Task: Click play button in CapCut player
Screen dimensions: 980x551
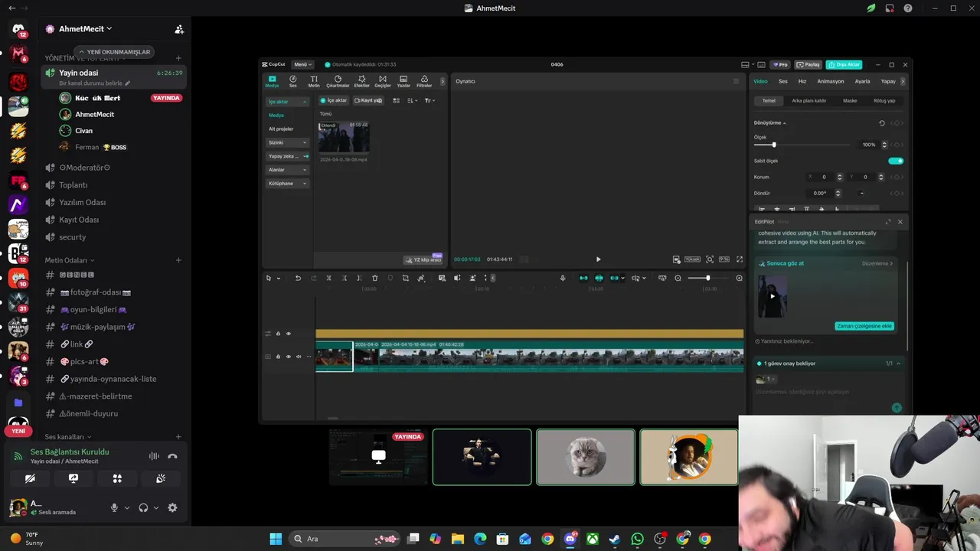Action: [x=598, y=259]
